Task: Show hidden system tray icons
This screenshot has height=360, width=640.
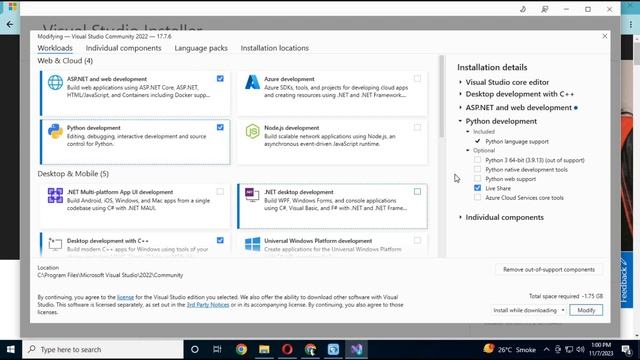Action: click(x=547, y=349)
